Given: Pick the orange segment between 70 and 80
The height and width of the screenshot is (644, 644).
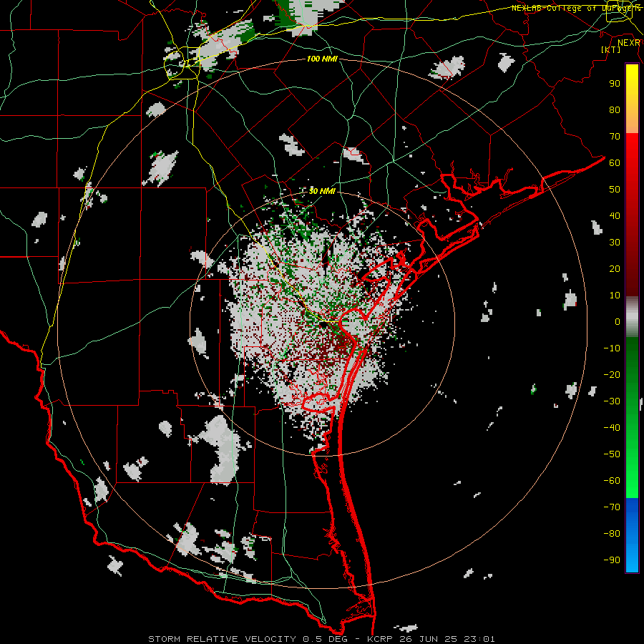Looking at the screenshot, I should coord(632,122).
